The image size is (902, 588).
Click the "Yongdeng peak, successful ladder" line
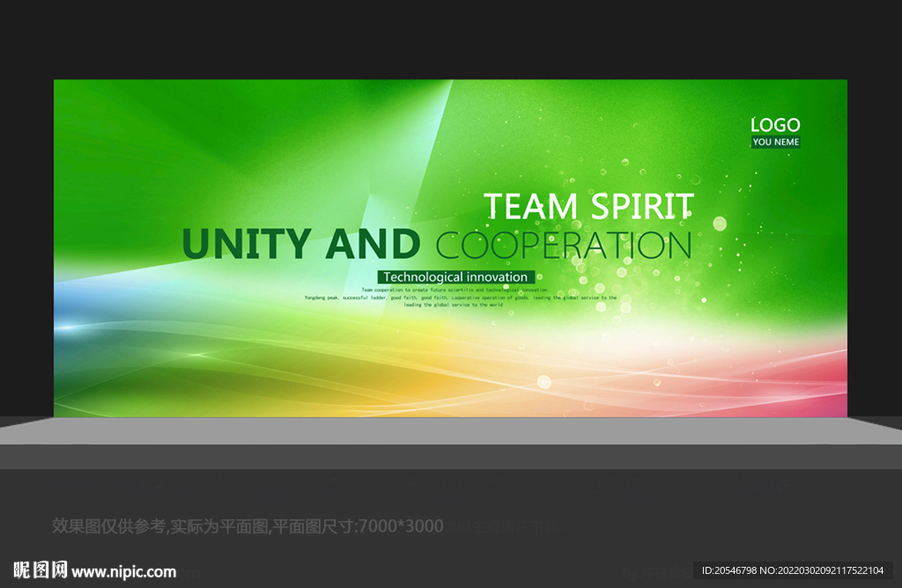460,298
